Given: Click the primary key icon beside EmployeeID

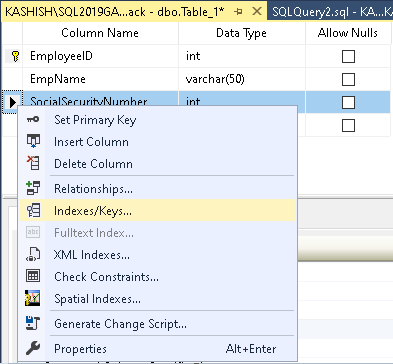Looking at the screenshot, I should click(15, 56).
